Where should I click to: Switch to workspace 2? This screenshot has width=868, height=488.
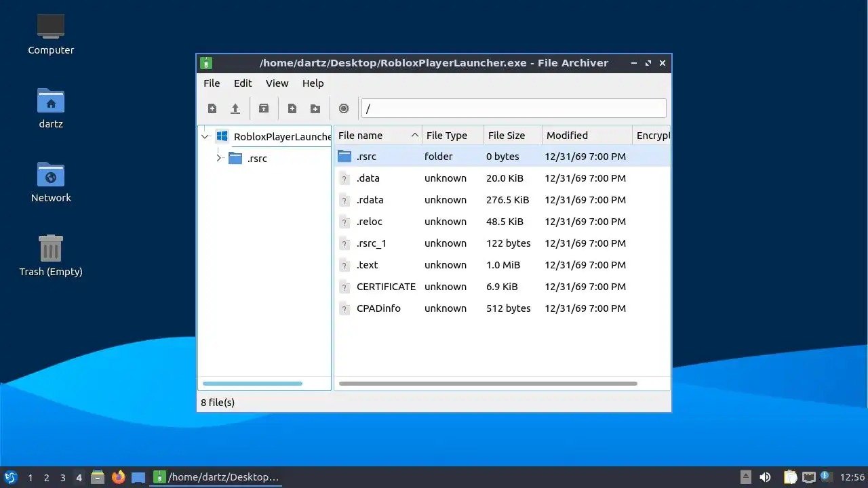click(x=46, y=477)
